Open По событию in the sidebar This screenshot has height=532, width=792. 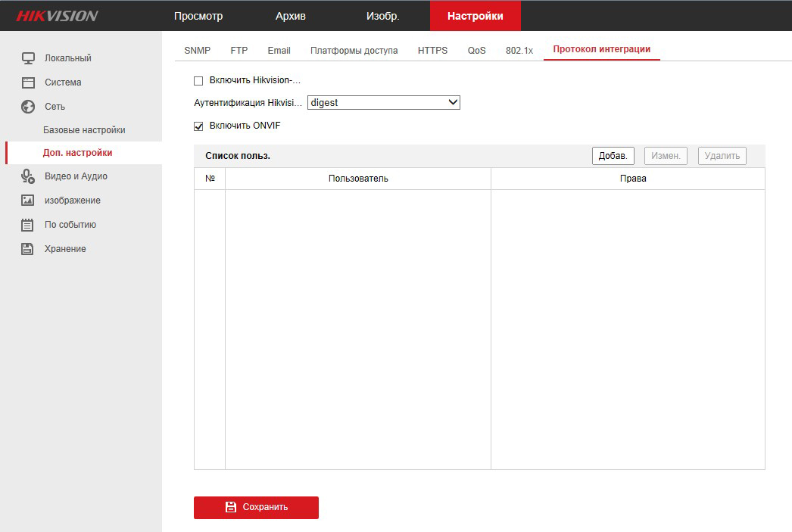pos(70,225)
